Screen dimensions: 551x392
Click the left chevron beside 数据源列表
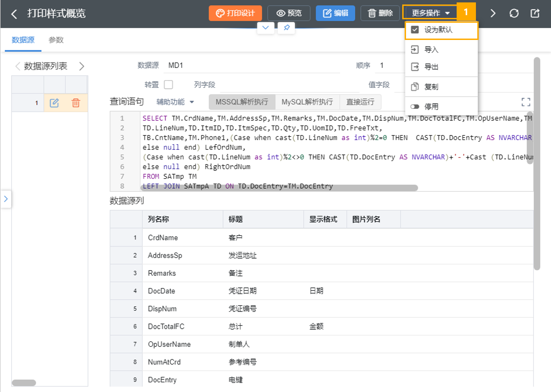click(18, 66)
